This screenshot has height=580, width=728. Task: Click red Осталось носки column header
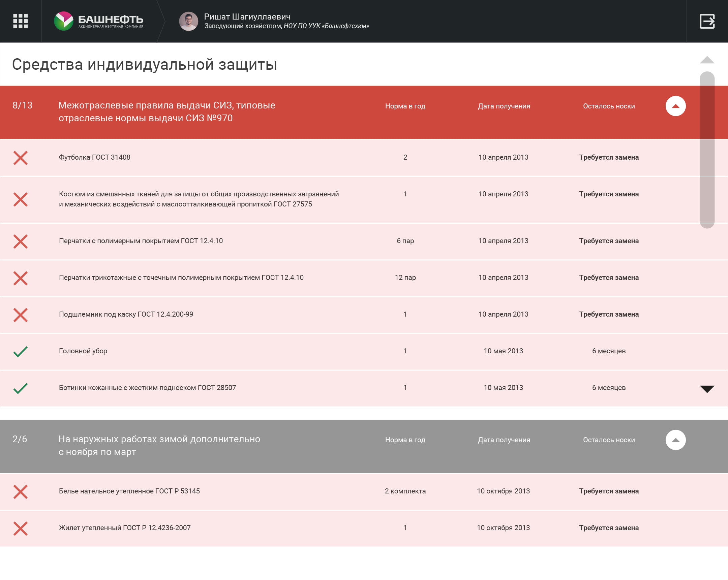[608, 106]
